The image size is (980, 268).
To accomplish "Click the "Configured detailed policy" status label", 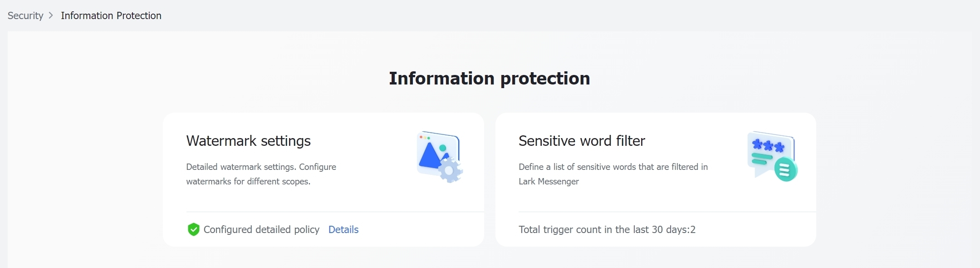I will coord(262,230).
